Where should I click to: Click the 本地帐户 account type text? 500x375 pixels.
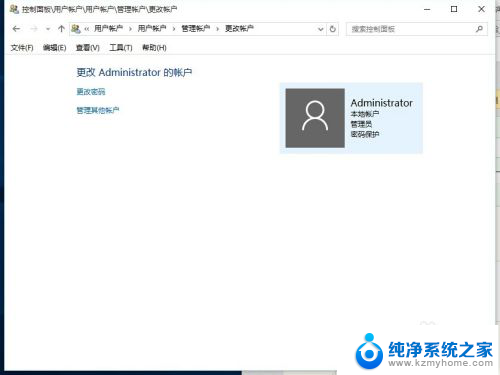coord(365,114)
